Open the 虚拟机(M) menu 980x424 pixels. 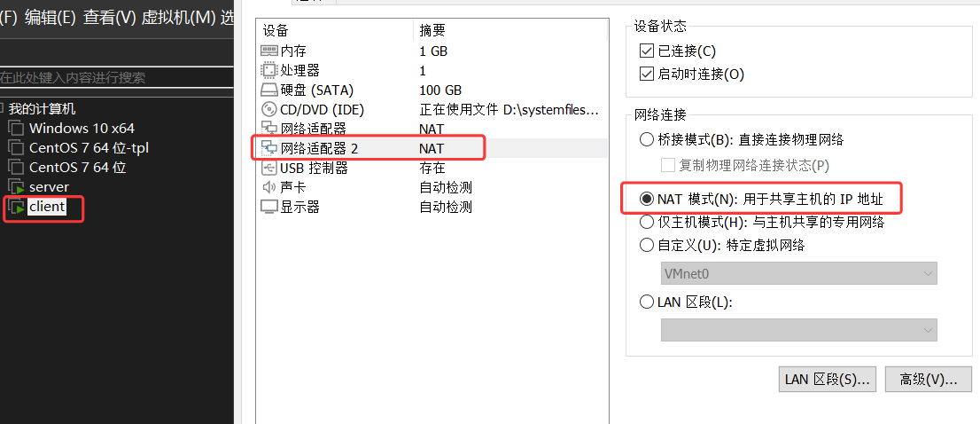(x=178, y=18)
